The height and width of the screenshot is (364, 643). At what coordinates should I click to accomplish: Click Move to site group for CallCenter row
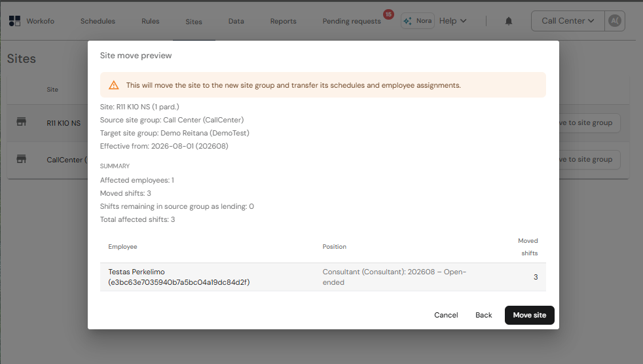tap(590, 160)
